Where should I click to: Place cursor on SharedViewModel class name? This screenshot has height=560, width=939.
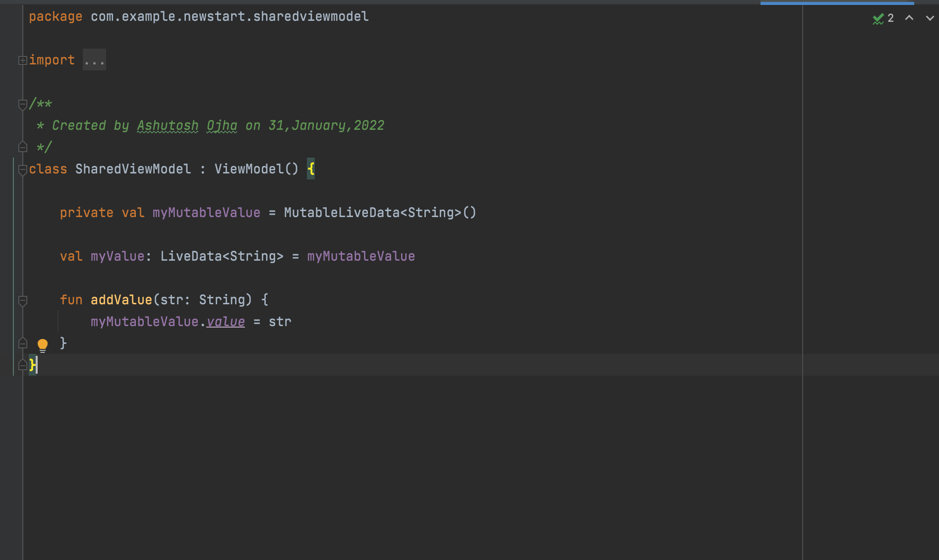[133, 169]
